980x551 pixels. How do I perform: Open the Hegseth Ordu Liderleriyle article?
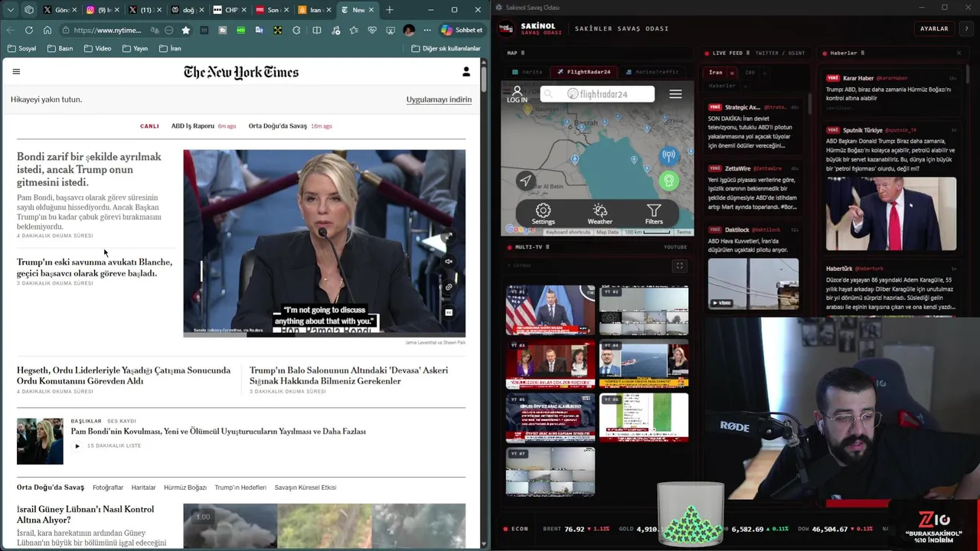point(123,375)
